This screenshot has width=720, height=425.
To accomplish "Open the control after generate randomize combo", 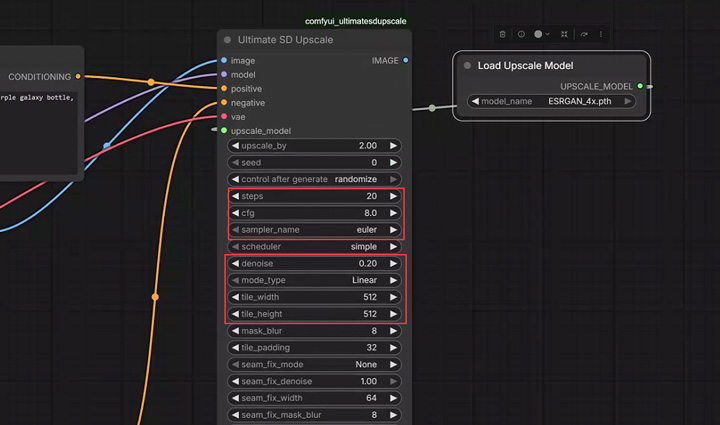I will (x=314, y=179).
